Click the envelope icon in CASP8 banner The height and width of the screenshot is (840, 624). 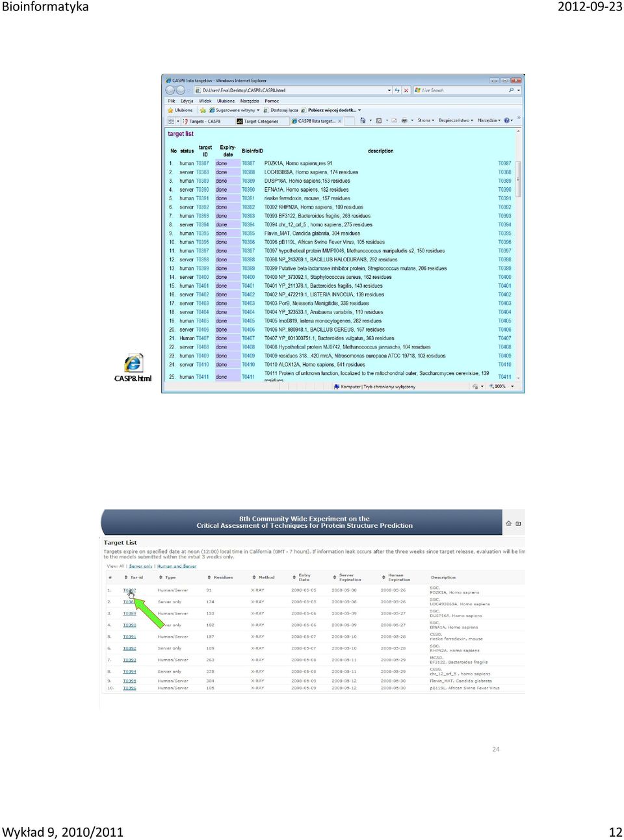pos(518,523)
